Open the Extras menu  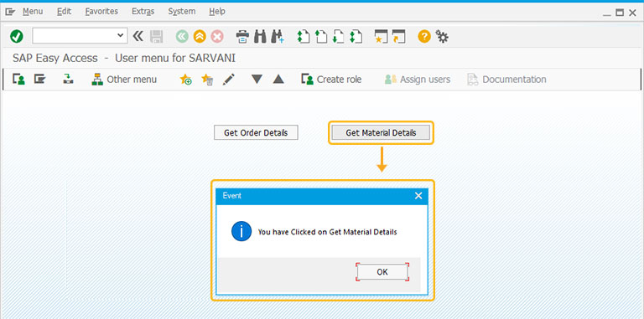pos(143,12)
